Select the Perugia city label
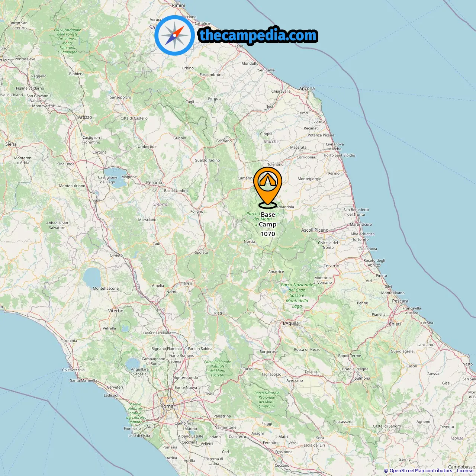Viewport: 476px width, 476px height. coord(154,183)
